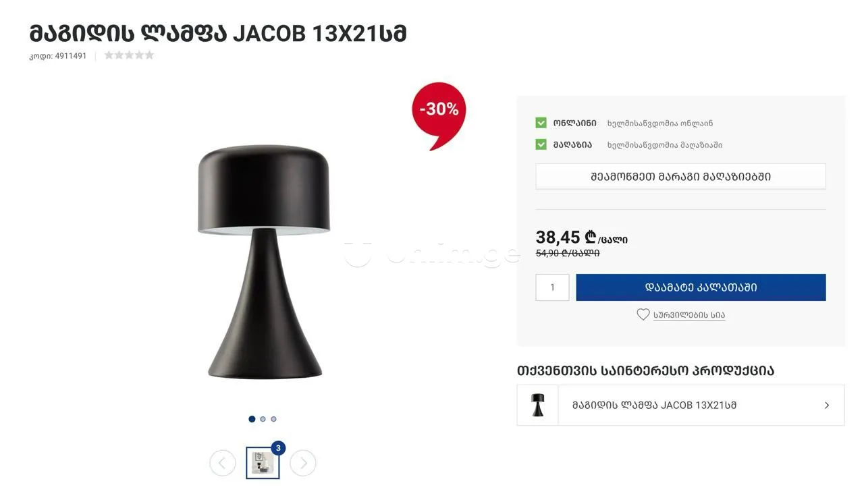
Task: Open the სურვილების სია wishlist link
Action: click(689, 315)
